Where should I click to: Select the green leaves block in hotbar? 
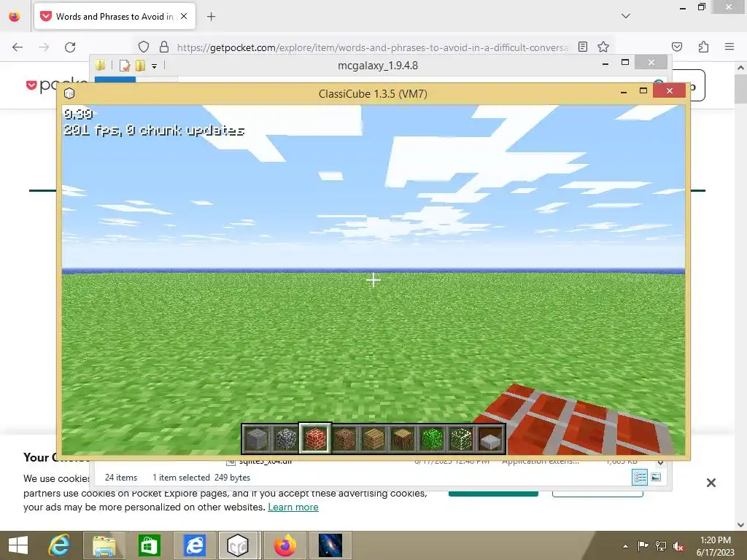coord(432,438)
